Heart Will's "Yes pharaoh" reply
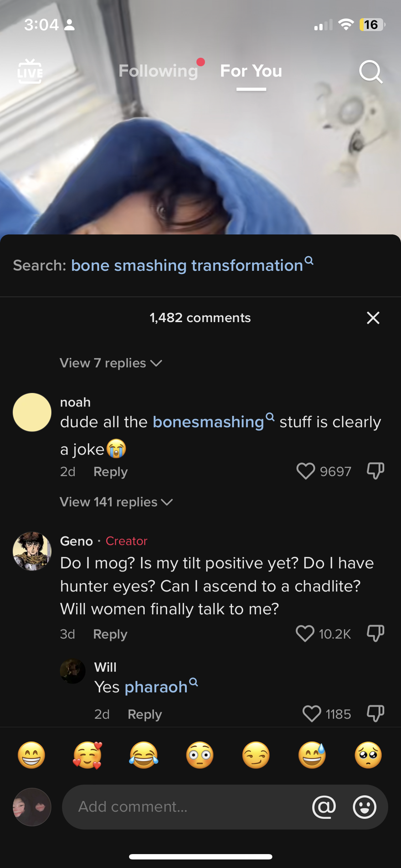The image size is (401, 868). coord(312,714)
